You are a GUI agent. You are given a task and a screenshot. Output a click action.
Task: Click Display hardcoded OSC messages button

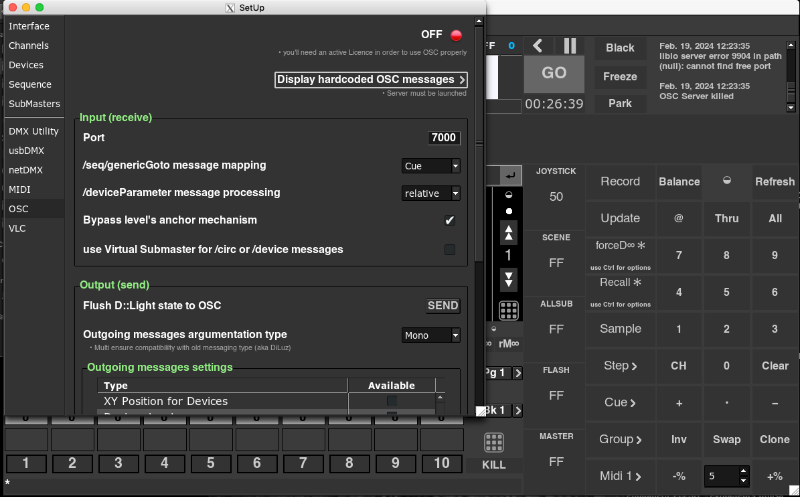tap(371, 79)
